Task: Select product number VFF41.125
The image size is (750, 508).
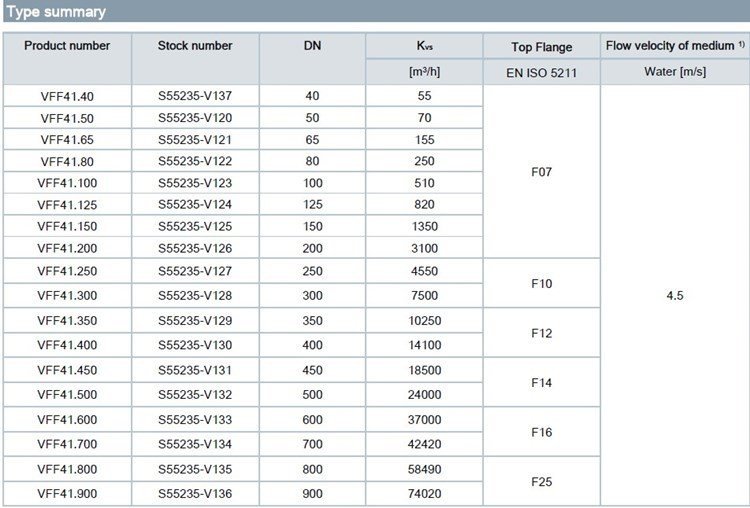Action: point(67,205)
